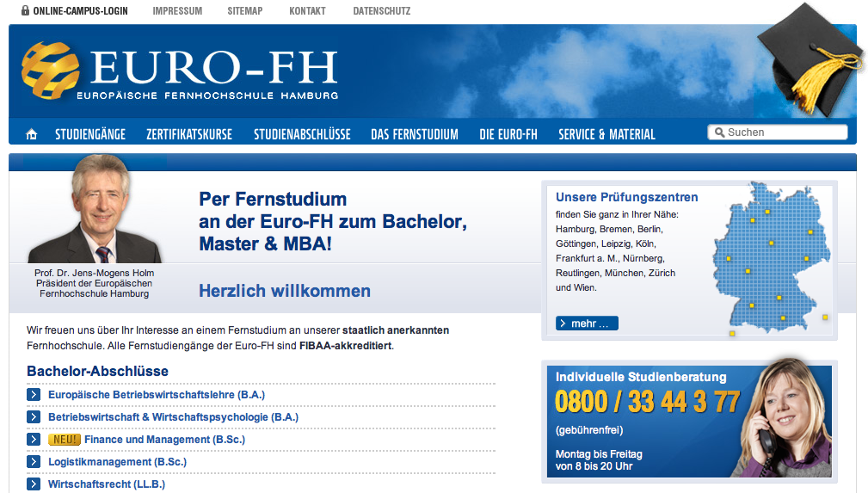Image resolution: width=868 pixels, height=493 pixels.
Task: Open the Impressum link
Action: coord(177,11)
